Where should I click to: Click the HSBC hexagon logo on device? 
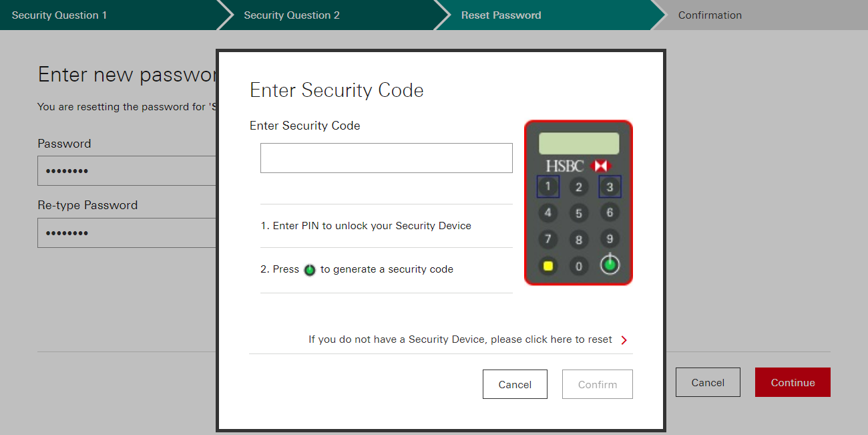coord(601,166)
